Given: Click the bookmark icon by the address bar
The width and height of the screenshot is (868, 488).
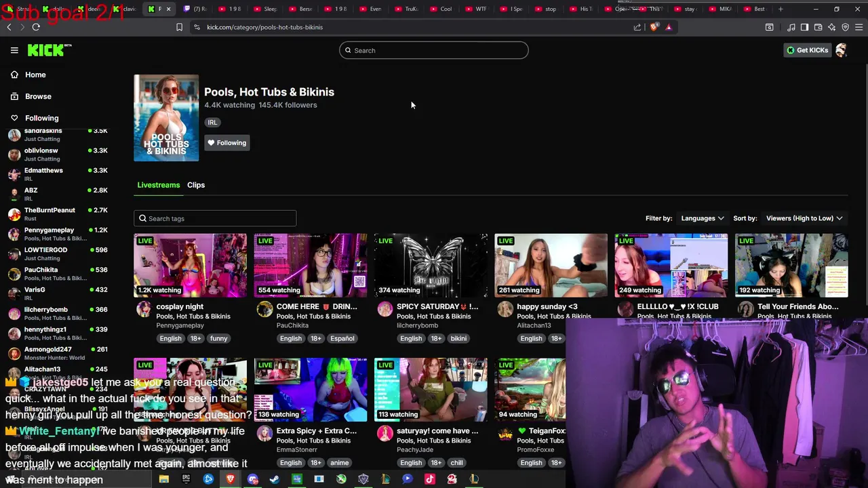Looking at the screenshot, I should tap(179, 27).
